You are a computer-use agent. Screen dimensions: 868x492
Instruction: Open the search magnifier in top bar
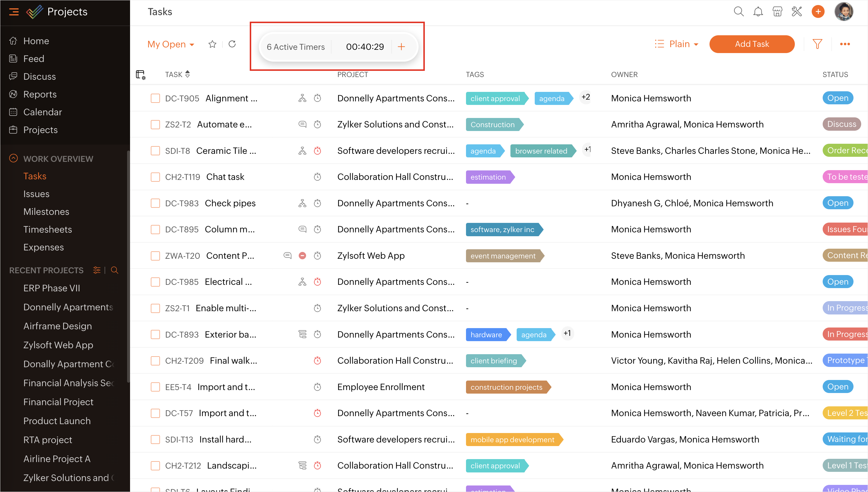click(739, 12)
